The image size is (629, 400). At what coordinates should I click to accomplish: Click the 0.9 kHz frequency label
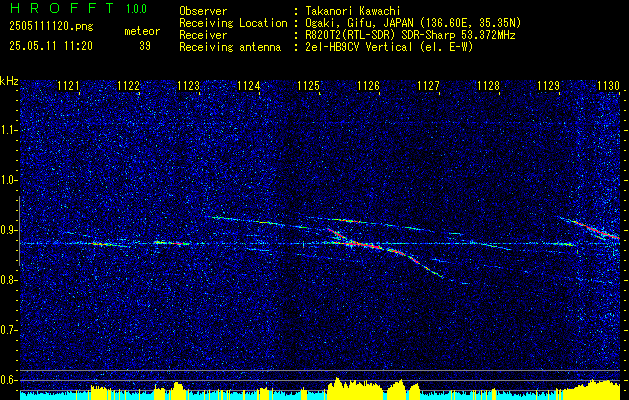[8, 230]
